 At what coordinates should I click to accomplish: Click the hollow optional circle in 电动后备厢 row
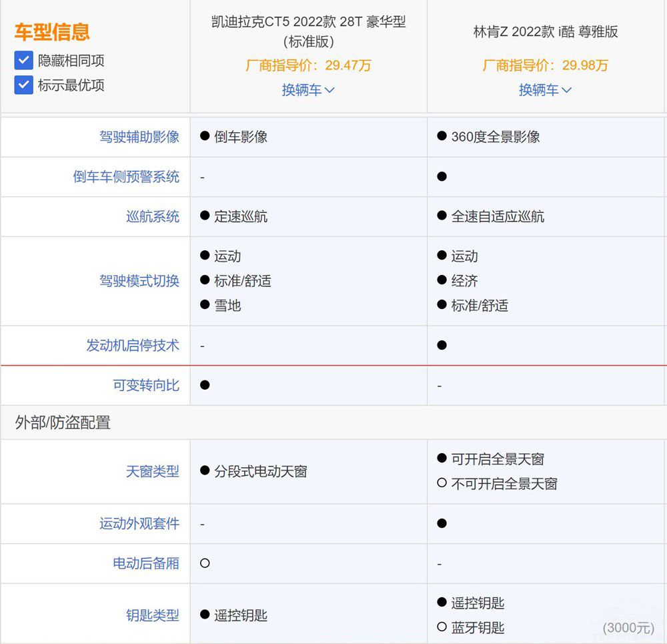coord(205,563)
